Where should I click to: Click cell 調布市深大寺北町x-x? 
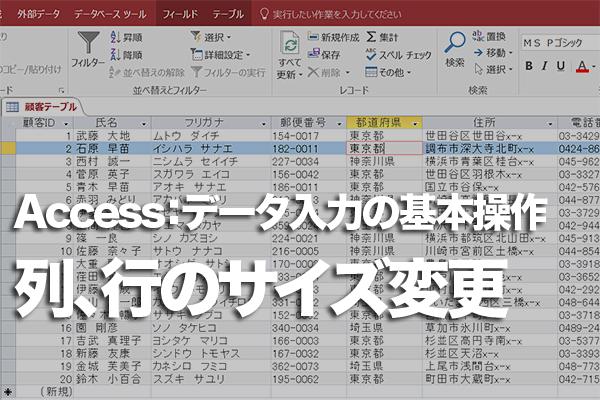490,149
